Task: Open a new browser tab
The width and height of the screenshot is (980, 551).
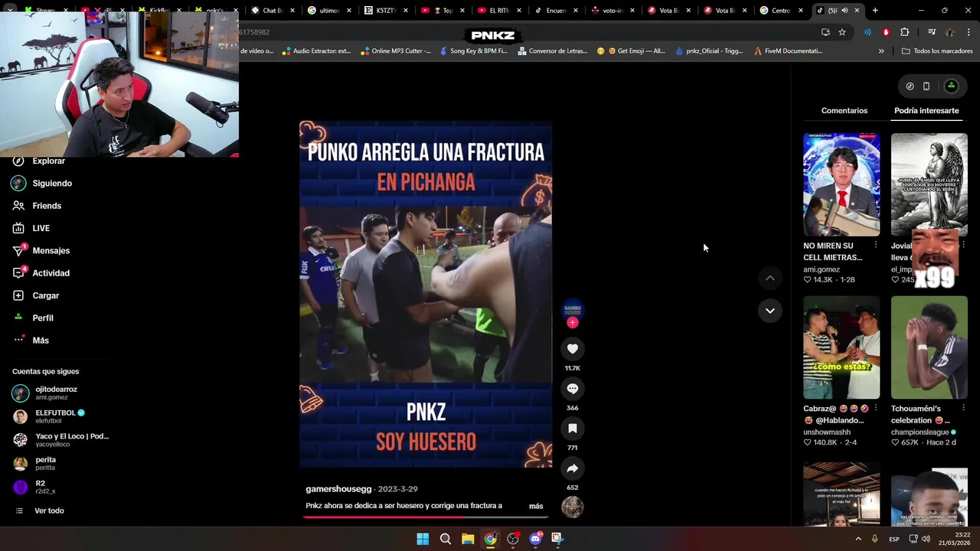Action: [x=875, y=11]
